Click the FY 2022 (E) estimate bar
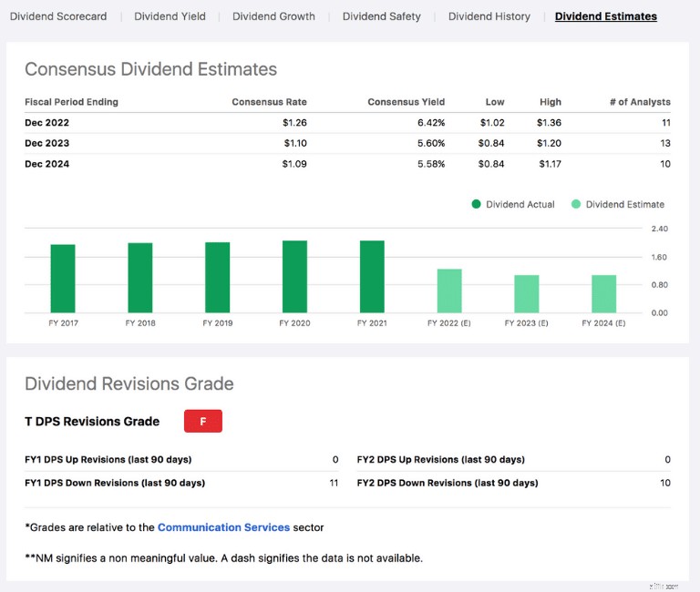Screen dimensions: 700x592 [x=449, y=291]
